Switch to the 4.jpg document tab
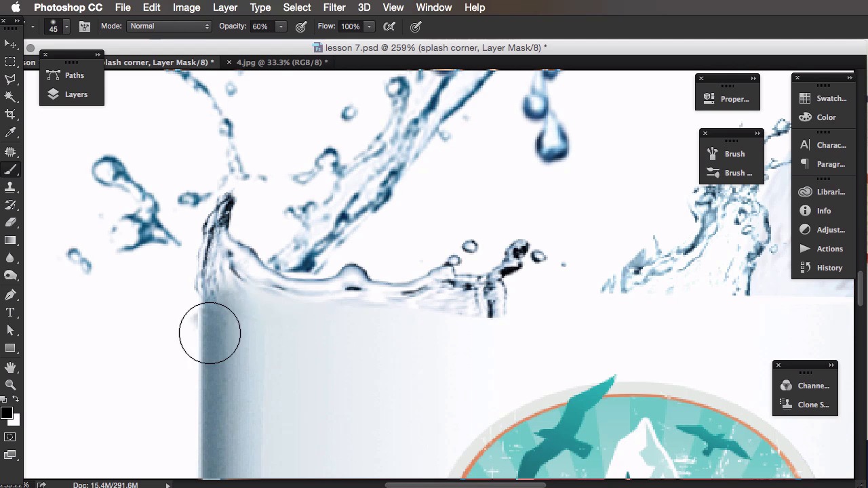868x488 pixels. 277,62
